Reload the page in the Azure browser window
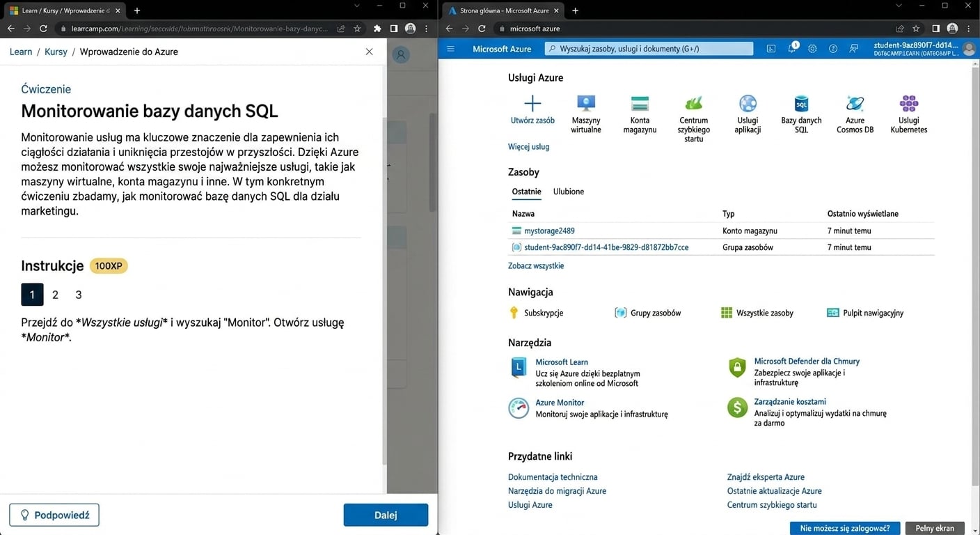 coord(482,29)
